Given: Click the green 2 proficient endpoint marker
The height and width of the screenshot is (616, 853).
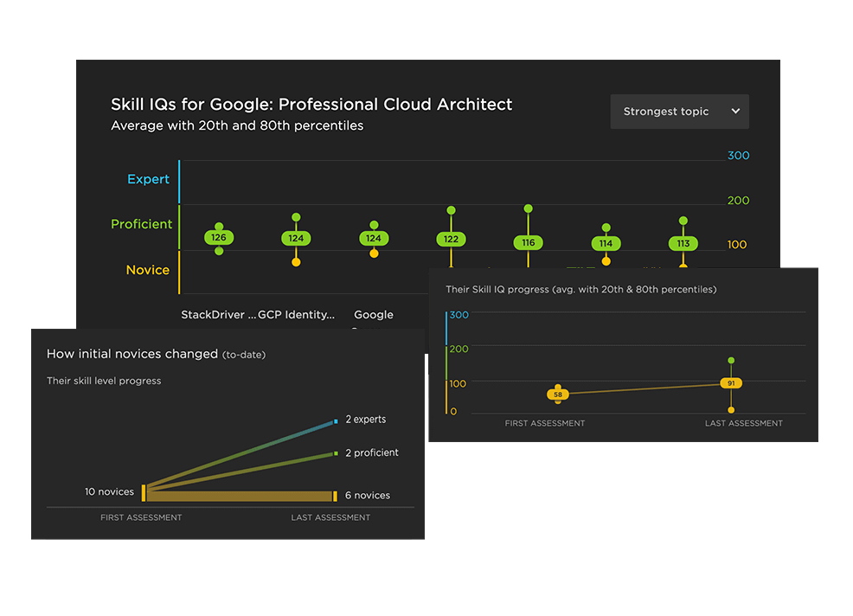Looking at the screenshot, I should tap(334, 453).
